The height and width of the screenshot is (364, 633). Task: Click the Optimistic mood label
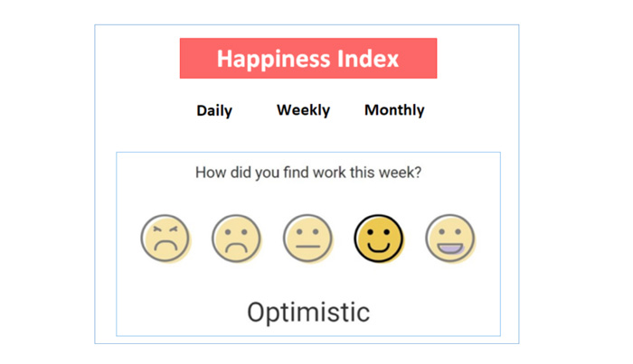308,313
